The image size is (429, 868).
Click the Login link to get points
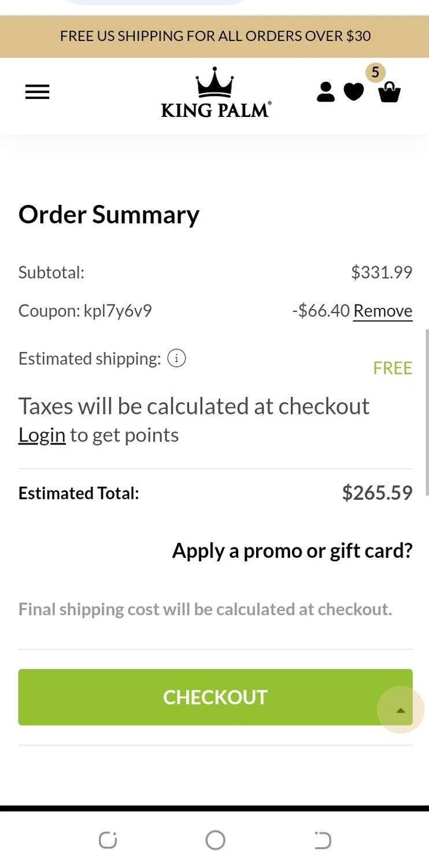pos(42,435)
